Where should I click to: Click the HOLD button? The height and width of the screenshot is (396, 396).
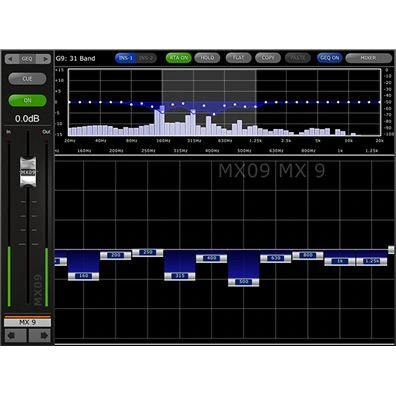coord(207,58)
